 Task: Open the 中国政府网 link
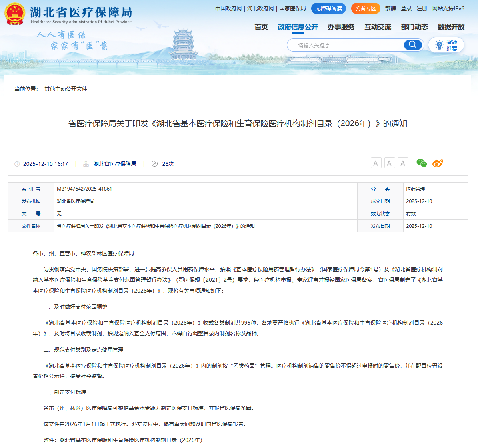point(228,8)
